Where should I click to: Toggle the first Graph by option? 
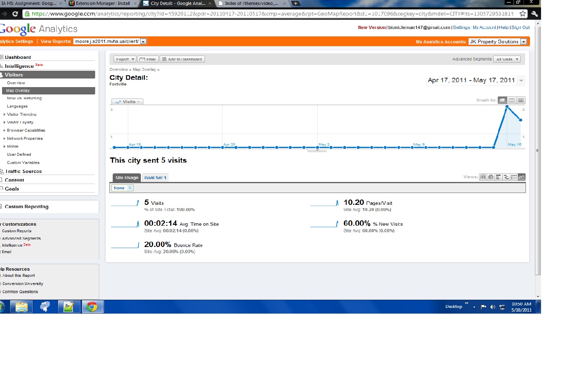(502, 100)
